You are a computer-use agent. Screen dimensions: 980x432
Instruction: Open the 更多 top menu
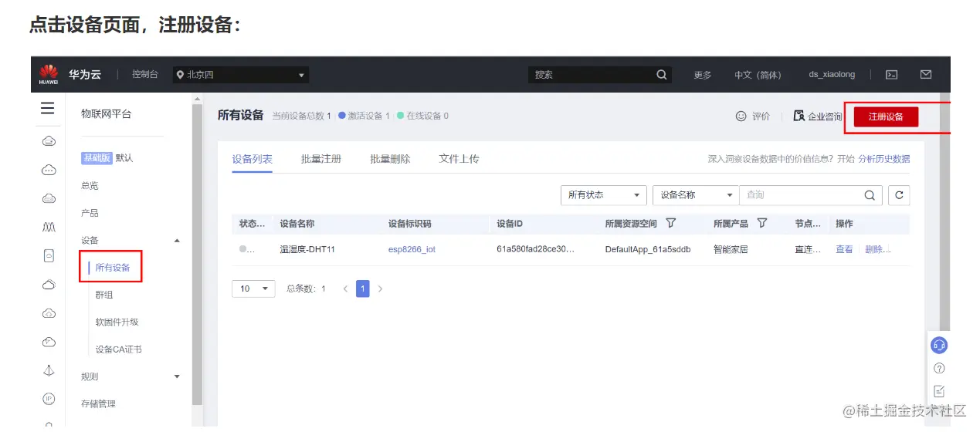(x=702, y=75)
